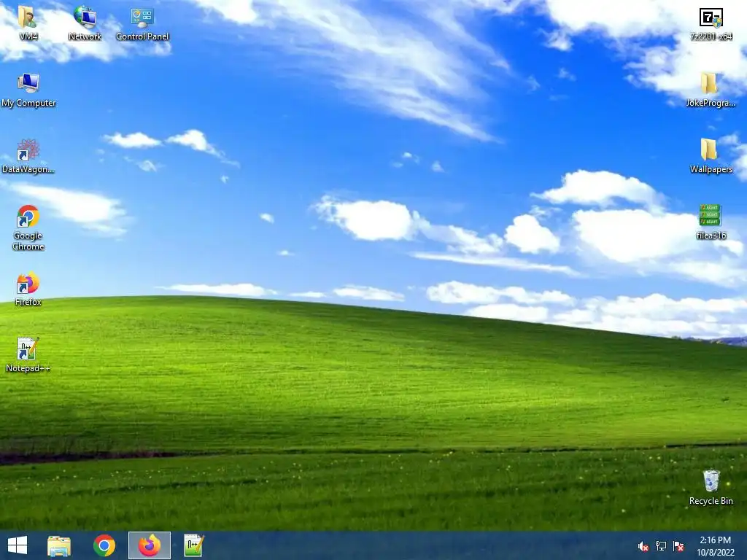
Task: Launch Chrome from the taskbar
Action: click(x=104, y=545)
